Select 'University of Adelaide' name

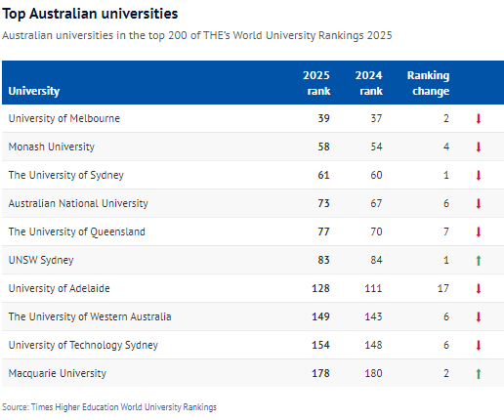tap(60, 288)
